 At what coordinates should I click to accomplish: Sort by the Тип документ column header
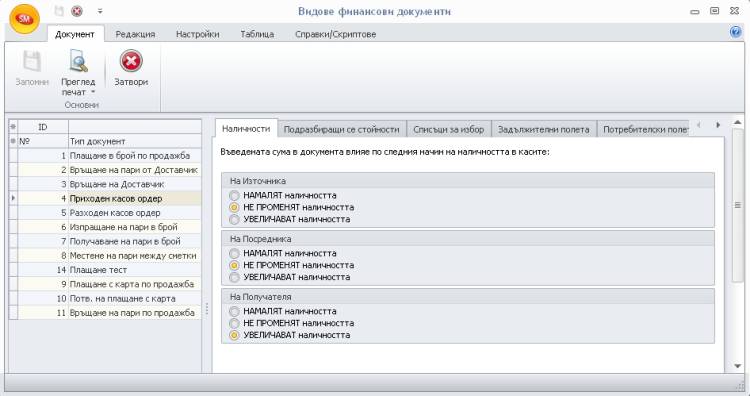point(135,141)
